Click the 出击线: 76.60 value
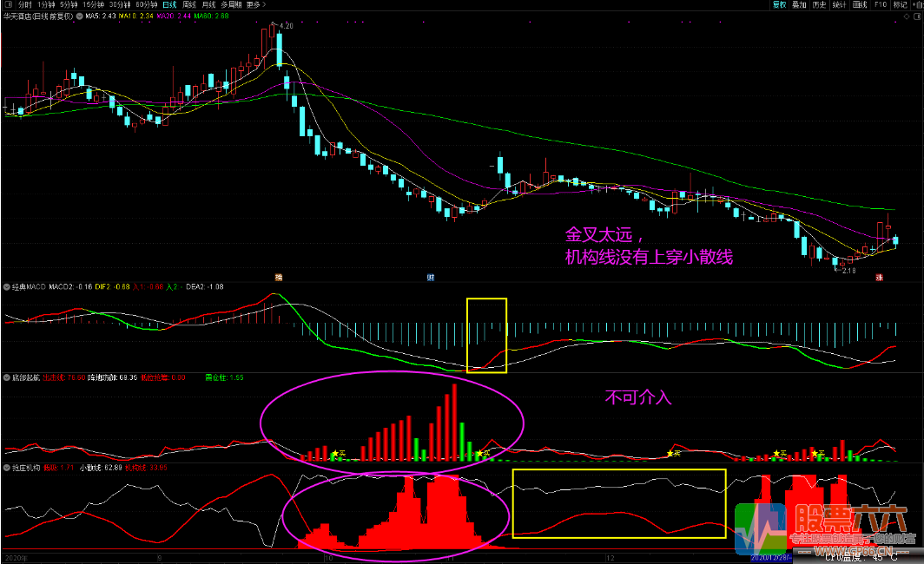Screen dimensions: 924x564 click(x=64, y=377)
